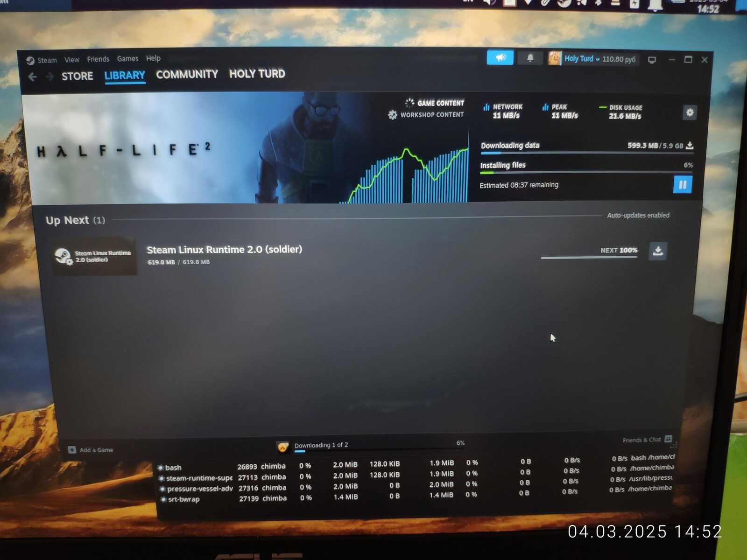Pause the Half-Life 2 download
Image resolution: width=747 pixels, height=560 pixels.
pyautogui.click(x=683, y=185)
